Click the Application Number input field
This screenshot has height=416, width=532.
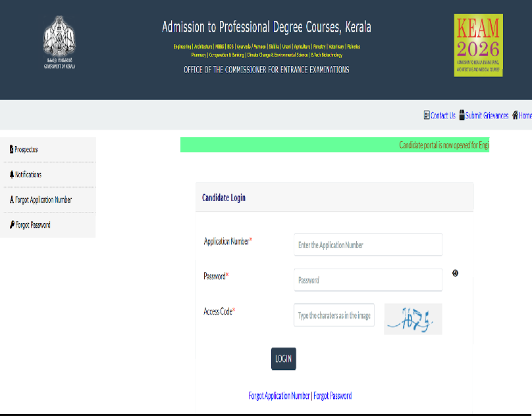367,244
